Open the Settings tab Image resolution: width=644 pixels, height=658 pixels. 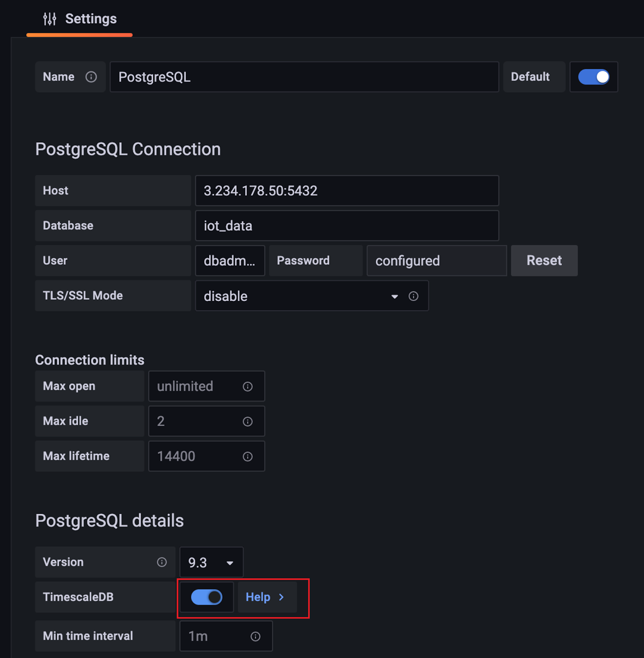pyautogui.click(x=79, y=19)
